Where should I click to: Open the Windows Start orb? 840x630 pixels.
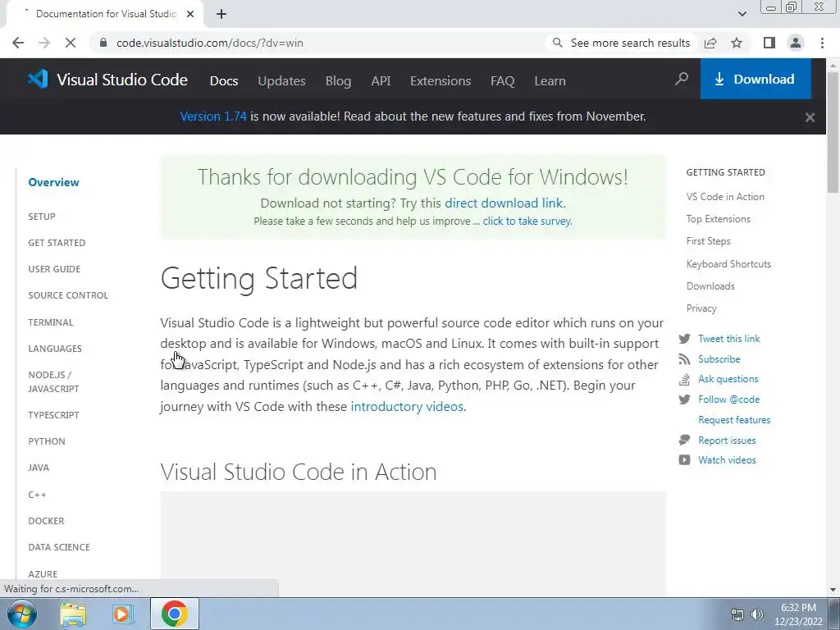pos(22,614)
